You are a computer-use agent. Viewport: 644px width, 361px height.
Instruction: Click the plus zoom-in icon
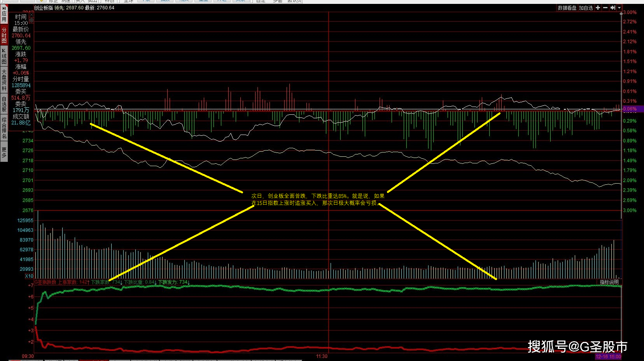[598, 8]
